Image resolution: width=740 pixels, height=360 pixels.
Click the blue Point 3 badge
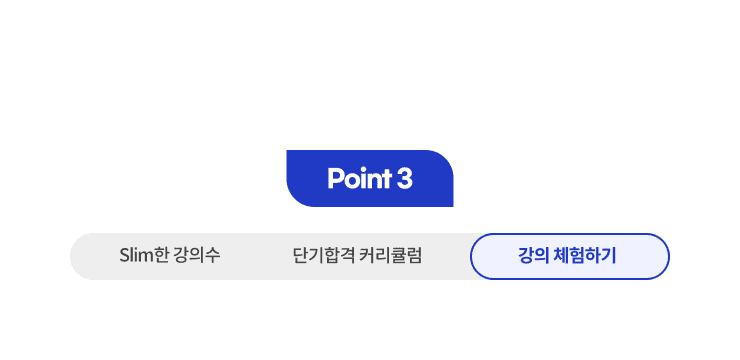pyautogui.click(x=370, y=178)
